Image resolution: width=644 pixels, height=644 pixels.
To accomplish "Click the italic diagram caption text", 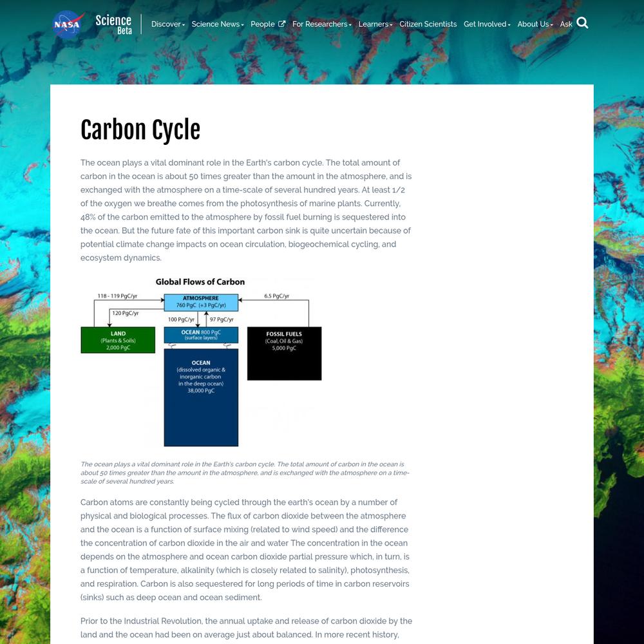I will click(x=245, y=473).
